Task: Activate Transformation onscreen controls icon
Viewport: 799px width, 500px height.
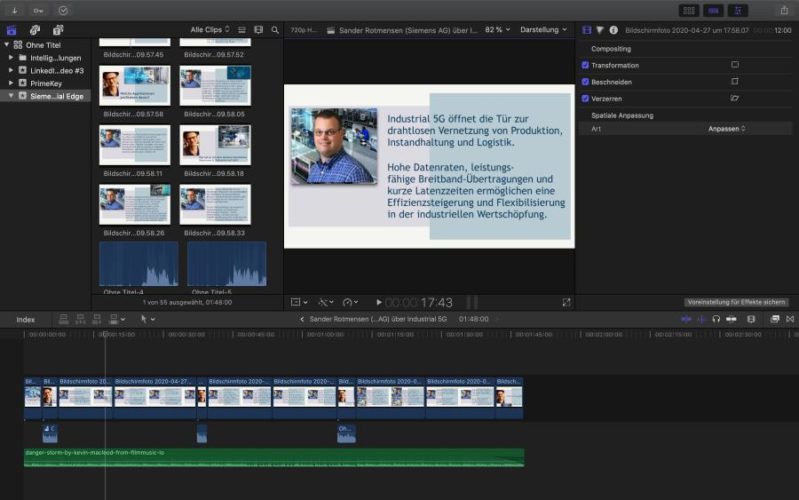Action: 735,65
